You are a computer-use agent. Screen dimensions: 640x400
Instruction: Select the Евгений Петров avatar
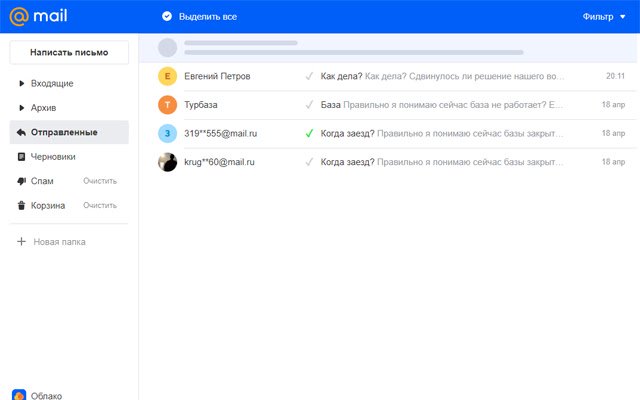[x=167, y=76]
